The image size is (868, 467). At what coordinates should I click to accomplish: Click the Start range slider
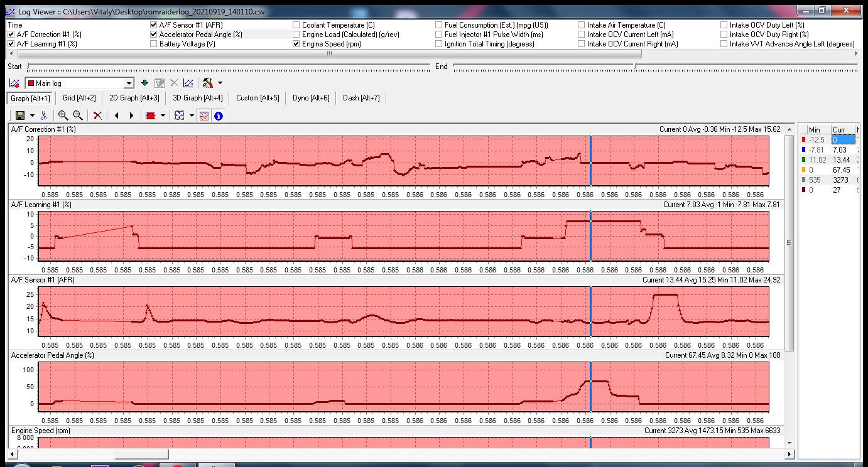pos(229,66)
